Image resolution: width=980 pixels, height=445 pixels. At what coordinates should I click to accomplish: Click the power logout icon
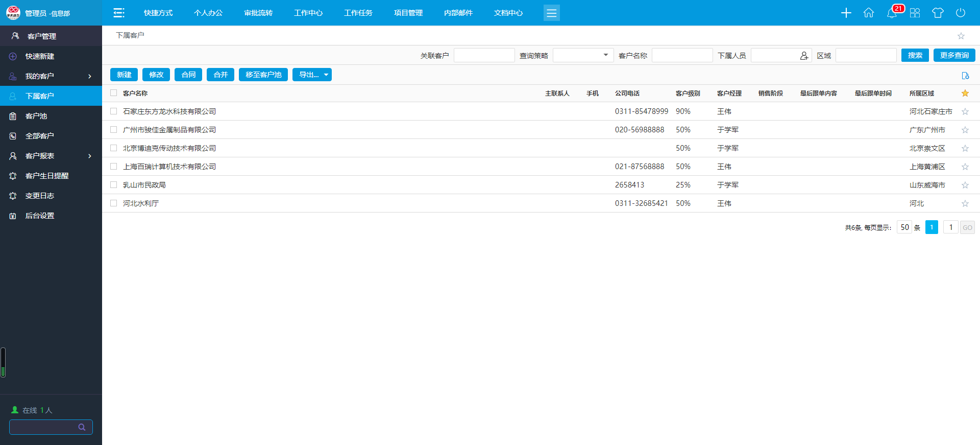961,13
